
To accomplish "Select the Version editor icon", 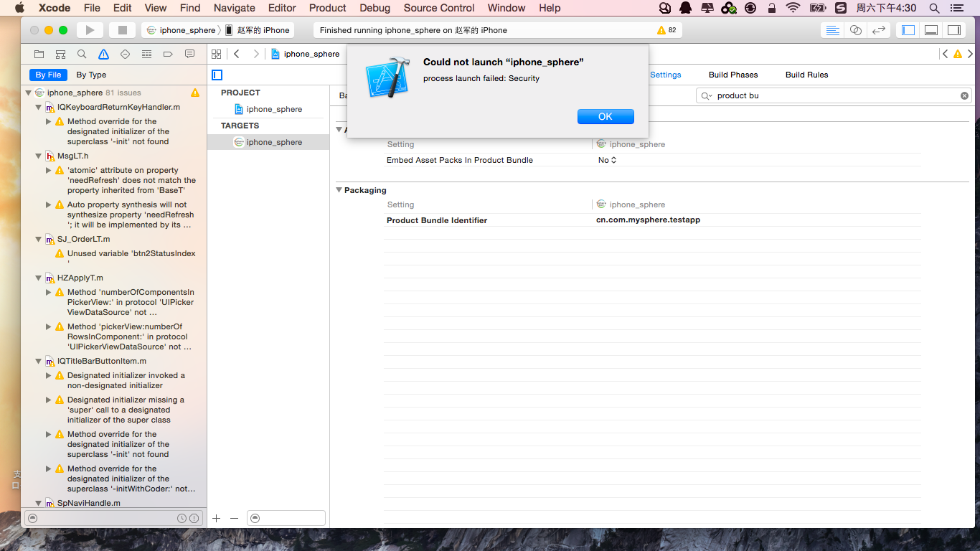I will coord(878,30).
